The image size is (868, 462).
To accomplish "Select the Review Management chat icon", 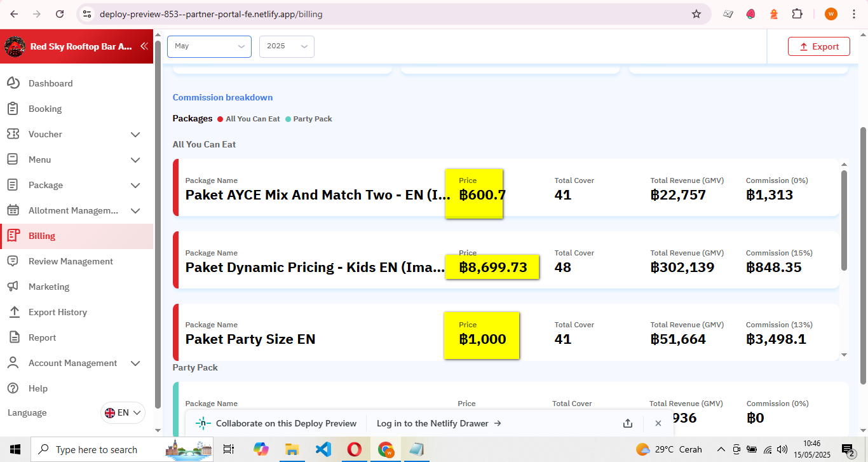I will click(x=13, y=261).
